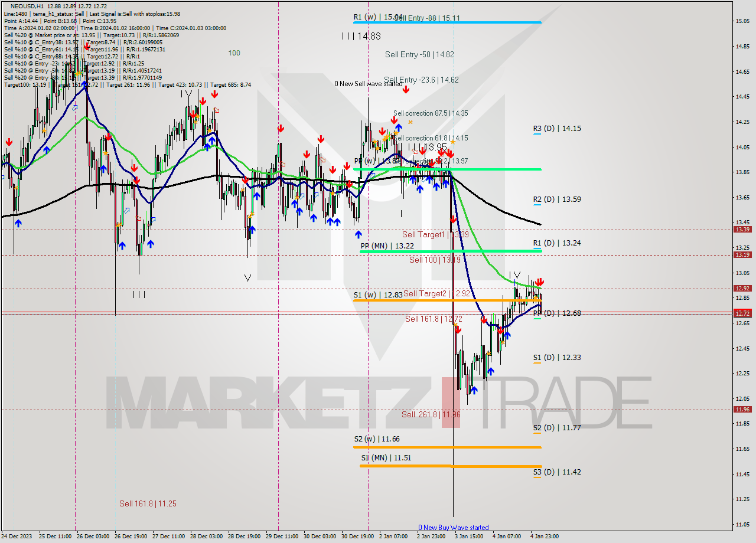Select the 'Sell Target1 | 13.39' label
This screenshot has width=756, height=543.
click(435, 234)
